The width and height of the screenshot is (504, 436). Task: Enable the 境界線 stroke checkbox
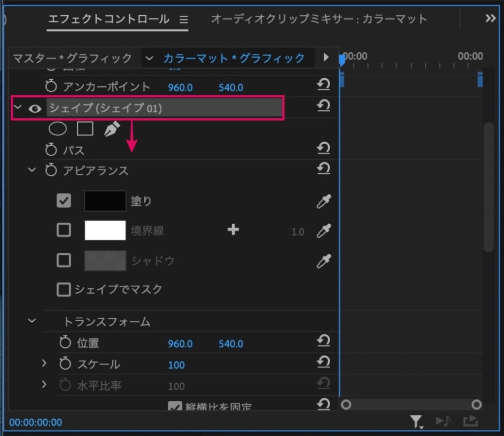point(63,230)
